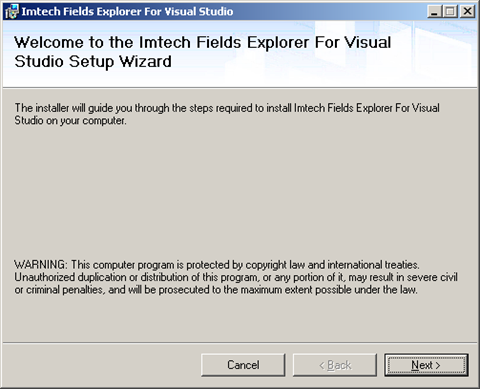Screen dimensions: 480x389
Task: Click the Setup Wizard words in heading
Action: (x=120, y=61)
